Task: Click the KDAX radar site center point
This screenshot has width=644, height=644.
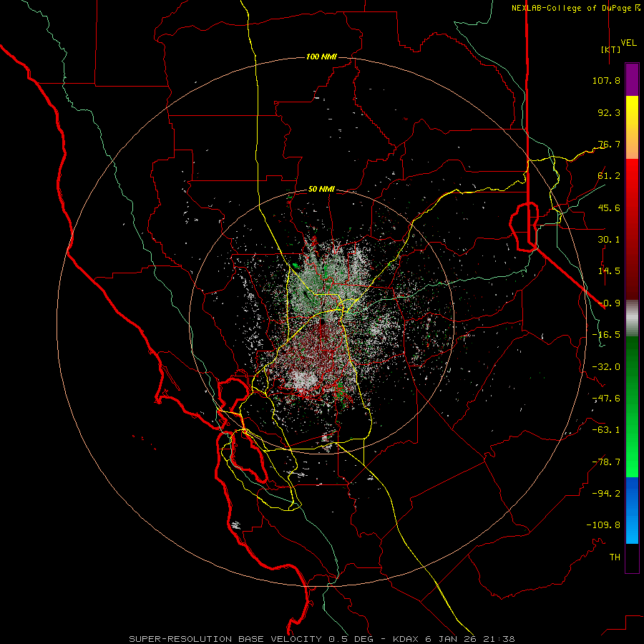Action: coord(322,321)
